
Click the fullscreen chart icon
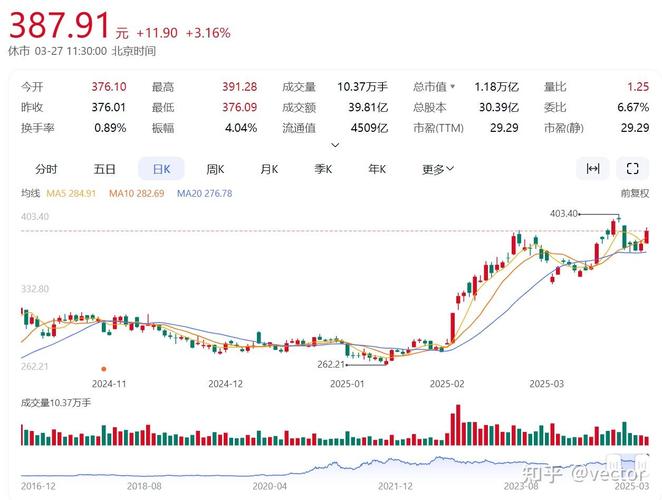(x=632, y=169)
